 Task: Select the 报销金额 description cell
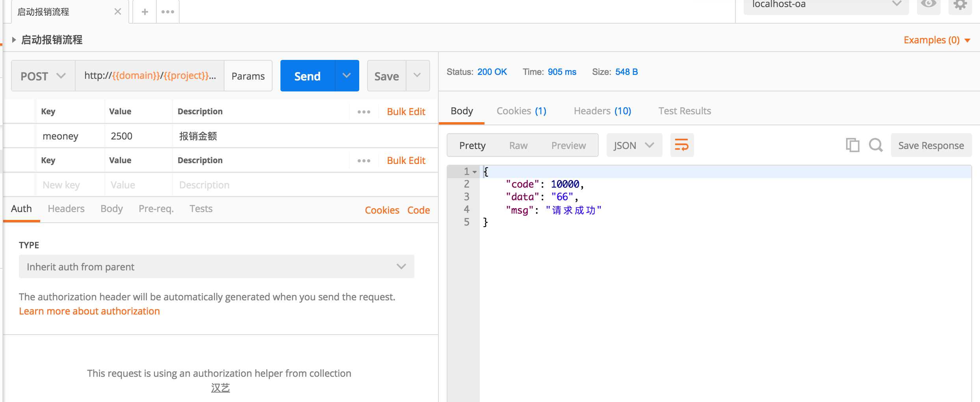click(305, 136)
